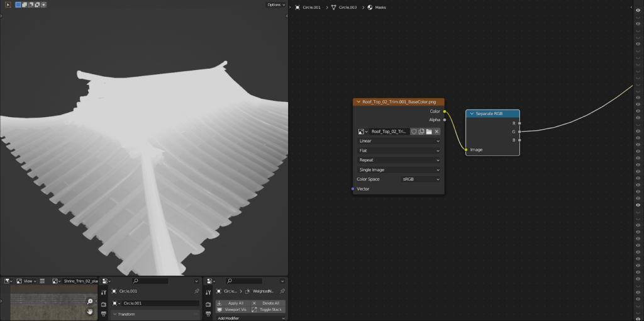Collapse the Separate RGB node
The width and height of the screenshot is (644, 321).
pyautogui.click(x=472, y=114)
